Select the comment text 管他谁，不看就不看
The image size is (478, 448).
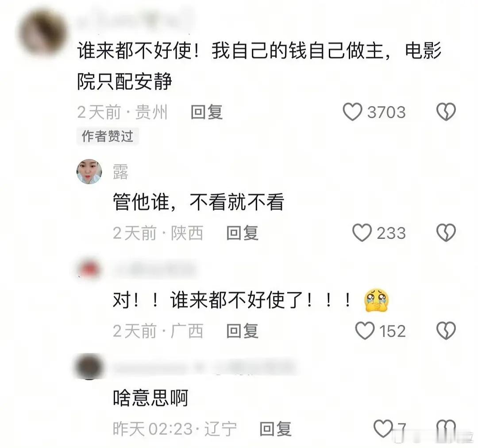(x=198, y=202)
